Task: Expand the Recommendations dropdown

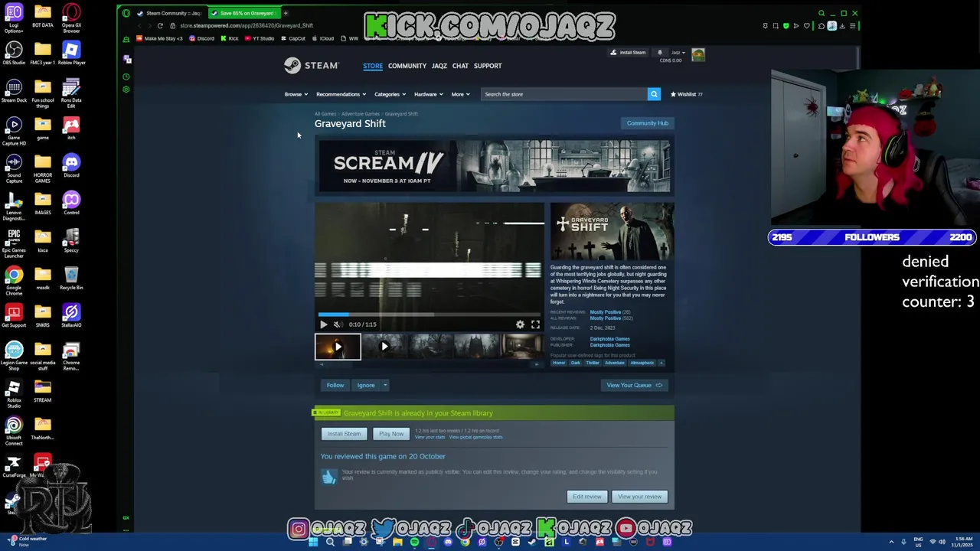Action: [341, 94]
